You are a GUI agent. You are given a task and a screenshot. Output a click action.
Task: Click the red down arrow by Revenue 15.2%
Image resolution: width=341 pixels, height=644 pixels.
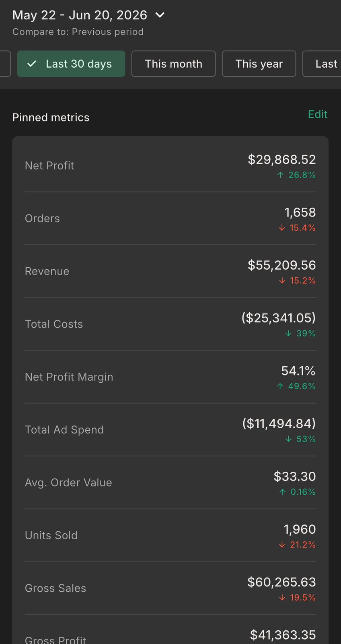coord(282,281)
